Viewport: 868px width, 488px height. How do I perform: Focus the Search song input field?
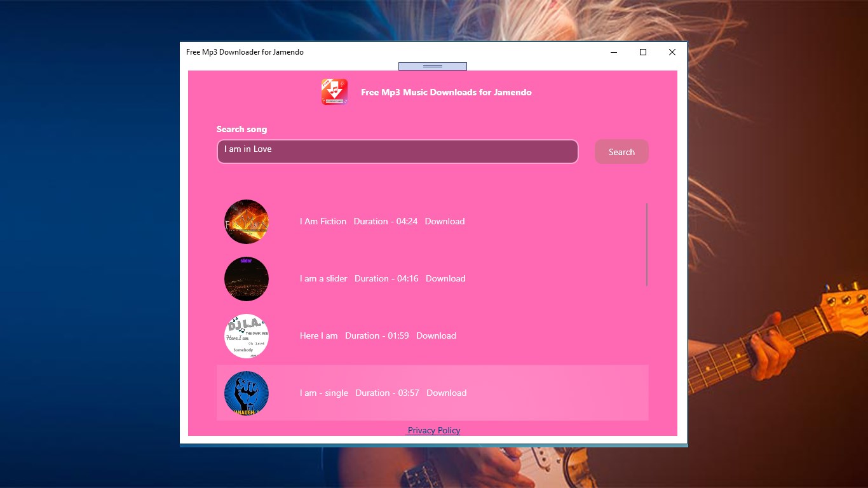[398, 151]
